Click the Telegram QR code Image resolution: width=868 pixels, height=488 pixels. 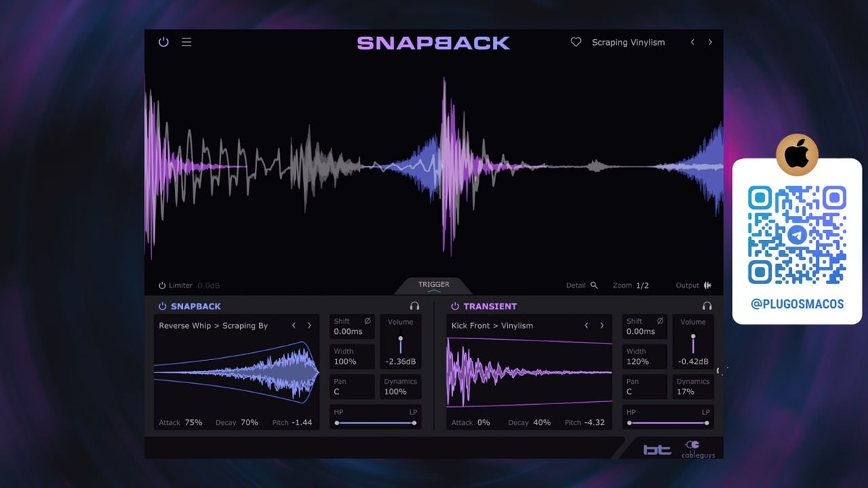[x=797, y=235]
